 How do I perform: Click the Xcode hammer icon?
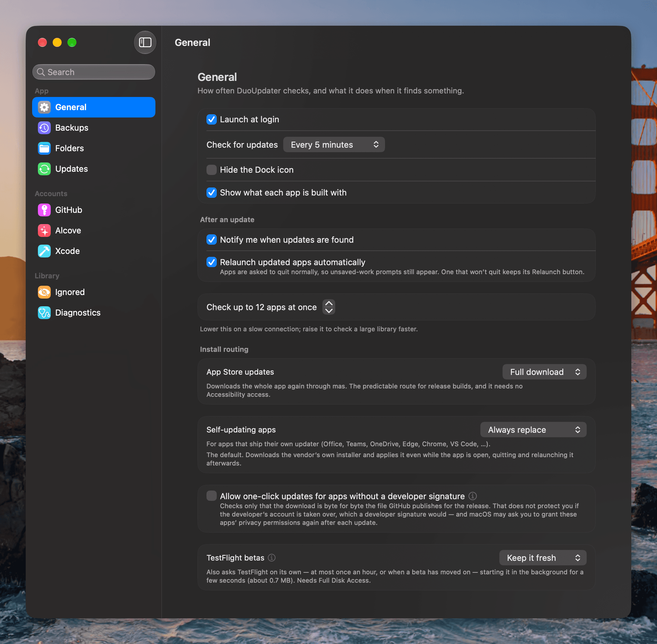tap(44, 251)
